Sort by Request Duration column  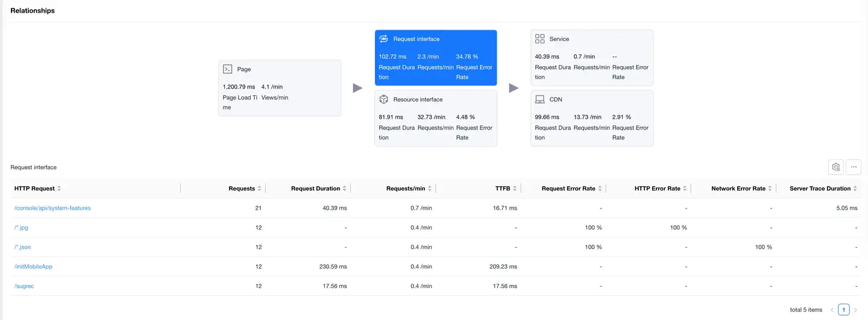(344, 189)
